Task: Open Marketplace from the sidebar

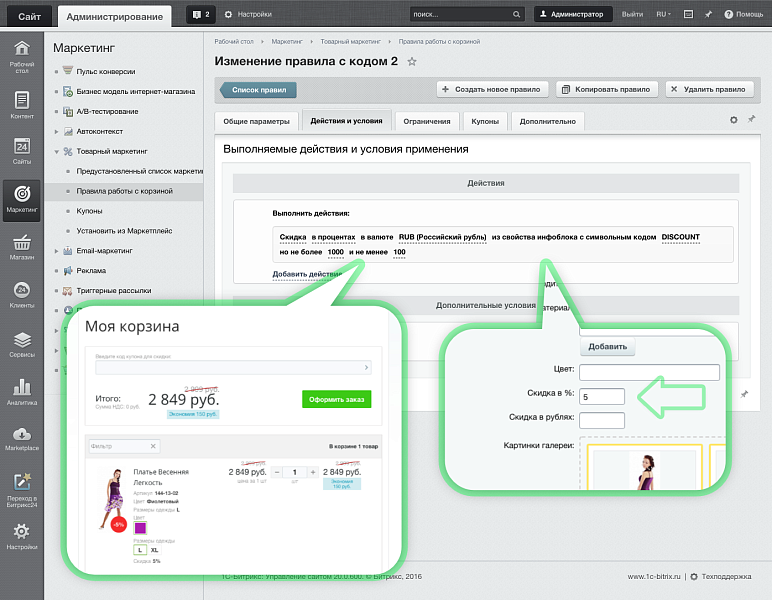Action: click(x=21, y=437)
